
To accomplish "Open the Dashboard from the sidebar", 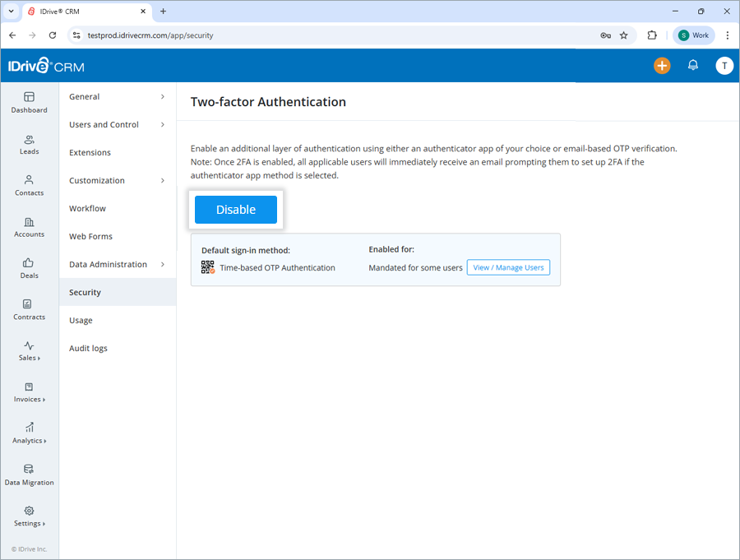I will pyautogui.click(x=29, y=104).
